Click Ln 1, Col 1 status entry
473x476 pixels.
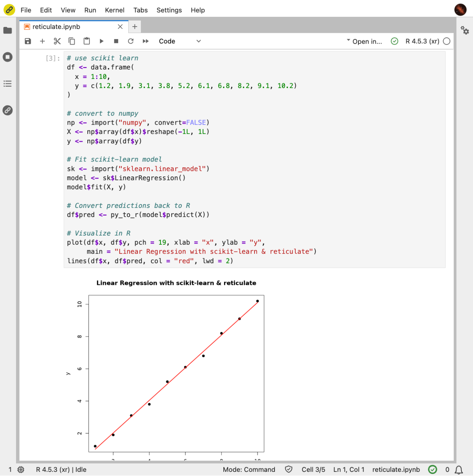pyautogui.click(x=349, y=470)
